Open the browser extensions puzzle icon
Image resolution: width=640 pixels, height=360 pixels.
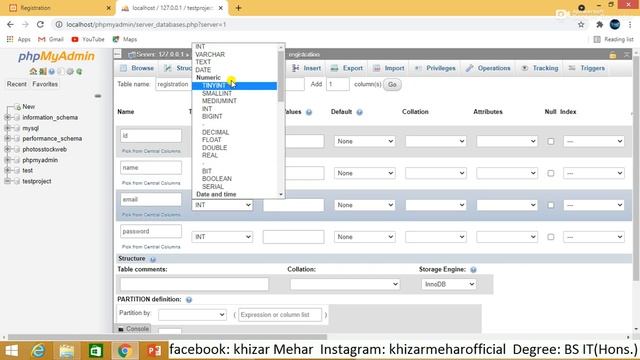(x=599, y=24)
